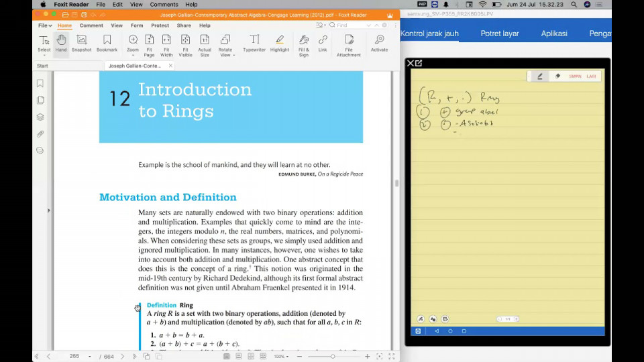Tap the Android recent apps button
The width and height of the screenshot is (644, 362).
[x=464, y=330]
